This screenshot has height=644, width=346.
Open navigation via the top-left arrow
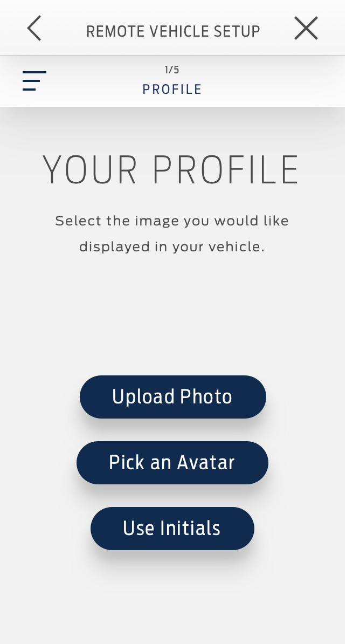(33, 28)
